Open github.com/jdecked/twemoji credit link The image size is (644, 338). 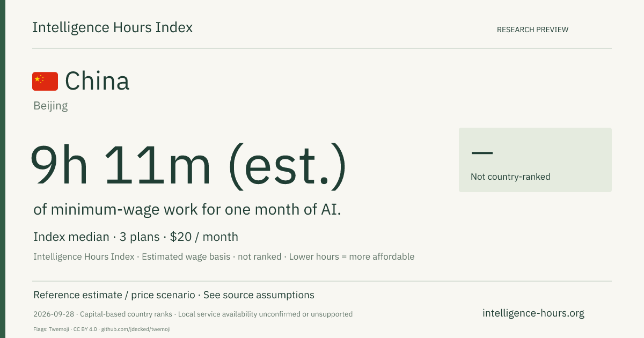click(x=136, y=329)
